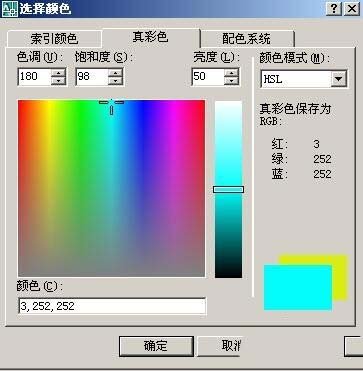Click the AutoCAD icon in title bar

tap(9, 9)
